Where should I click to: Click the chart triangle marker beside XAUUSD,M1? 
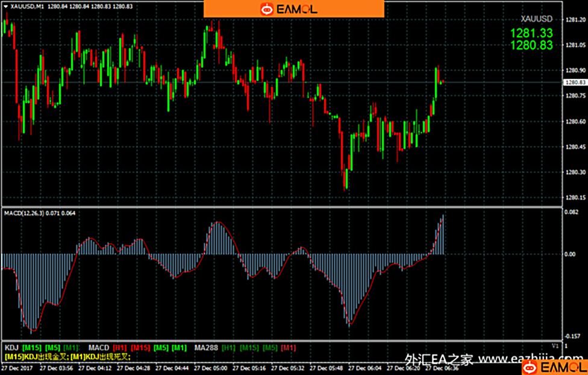[x=6, y=7]
